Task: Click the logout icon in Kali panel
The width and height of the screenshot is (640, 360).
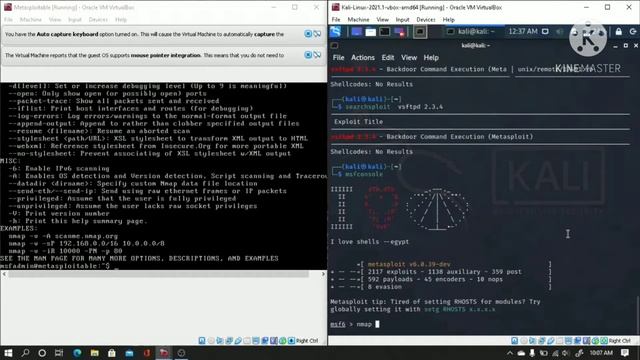Action: [x=633, y=31]
